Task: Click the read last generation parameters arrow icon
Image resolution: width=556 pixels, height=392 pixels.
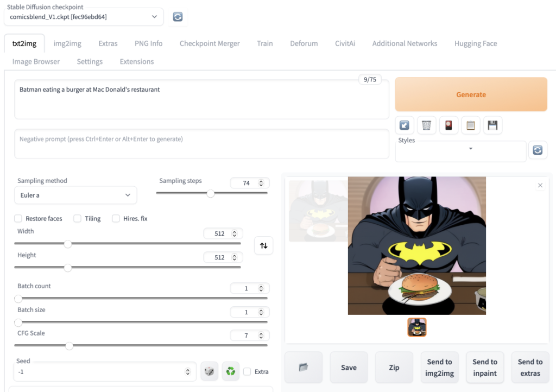Action: pyautogui.click(x=404, y=125)
